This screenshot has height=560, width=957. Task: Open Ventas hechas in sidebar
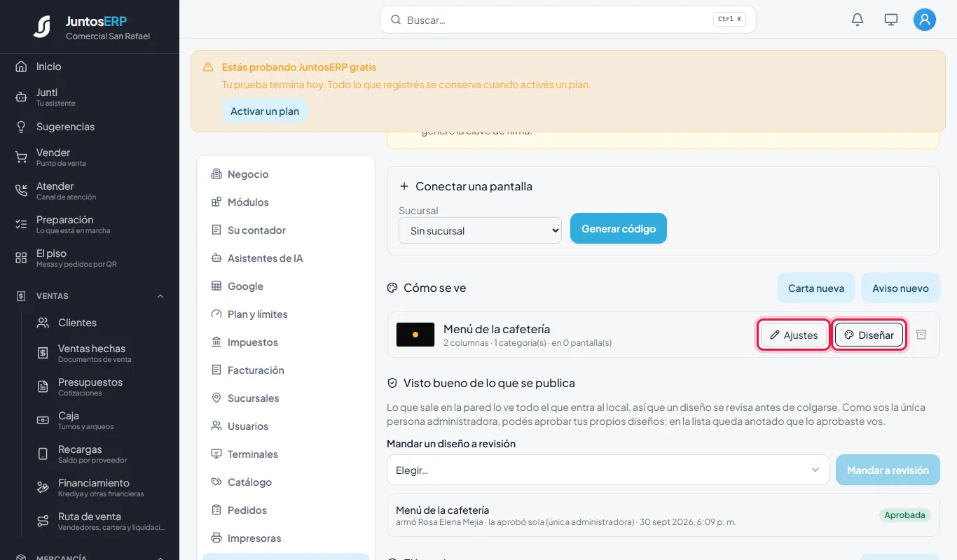[100, 353]
